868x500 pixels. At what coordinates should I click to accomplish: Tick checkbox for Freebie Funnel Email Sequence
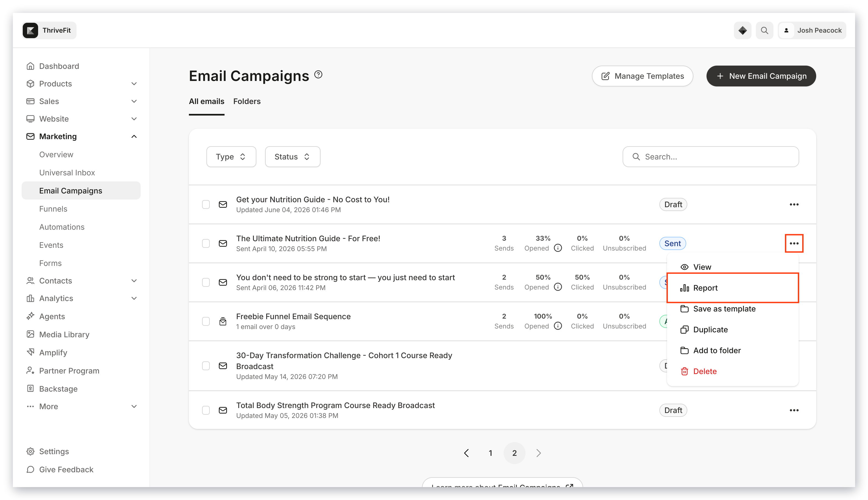point(206,321)
